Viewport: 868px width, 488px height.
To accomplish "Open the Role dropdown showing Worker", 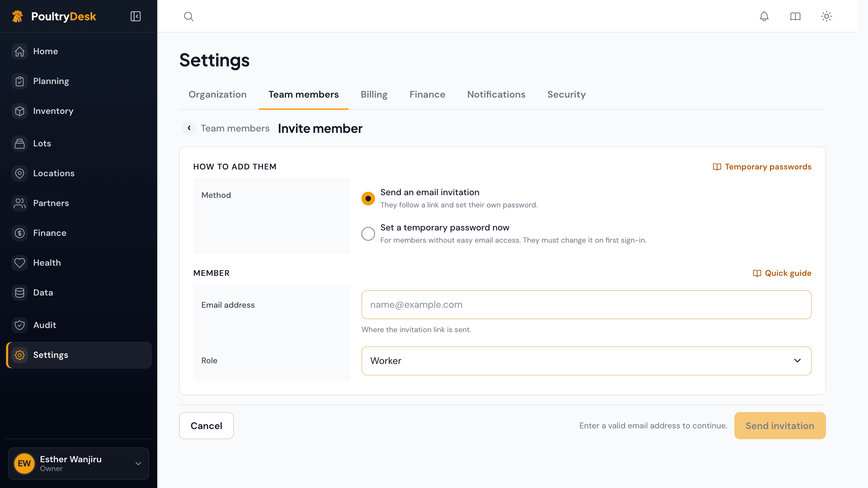I will (x=586, y=361).
